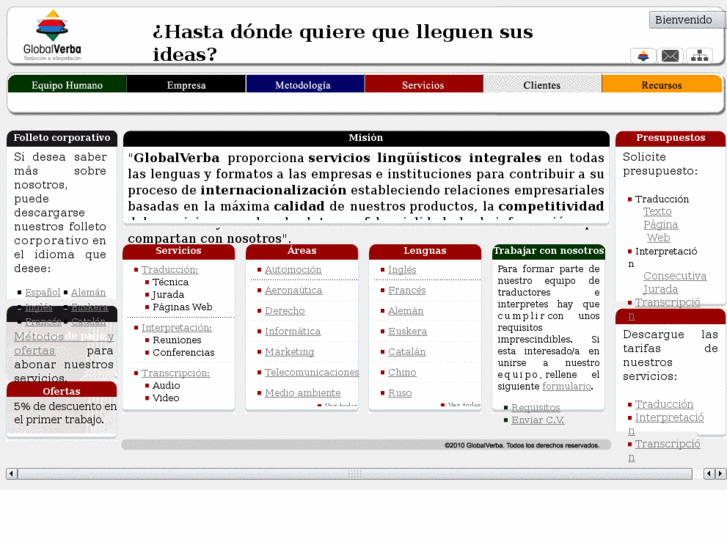Open the envelope contact icon
The image size is (727, 545).
coord(670,56)
